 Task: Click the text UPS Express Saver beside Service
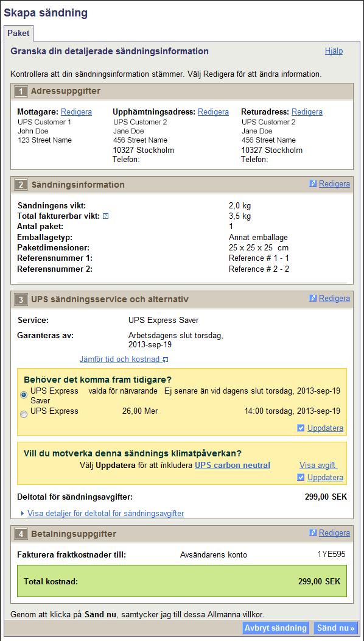click(x=163, y=320)
